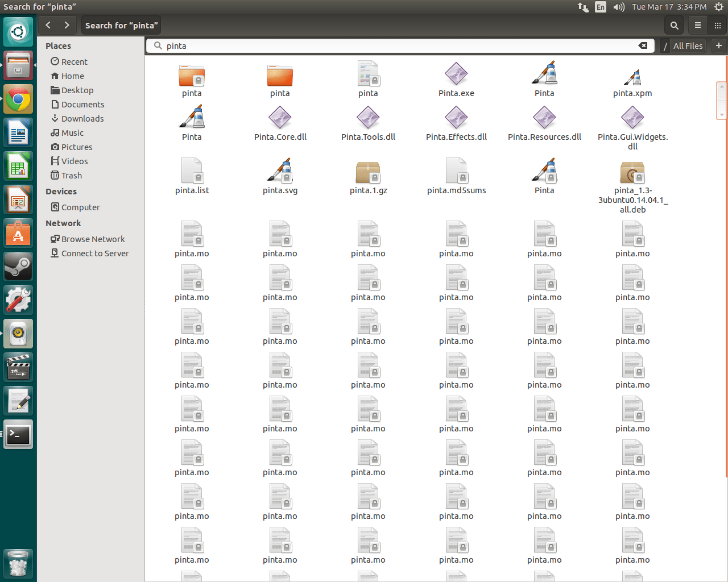
Task: Open the Trash icon in launcher
Action: pyautogui.click(x=18, y=563)
